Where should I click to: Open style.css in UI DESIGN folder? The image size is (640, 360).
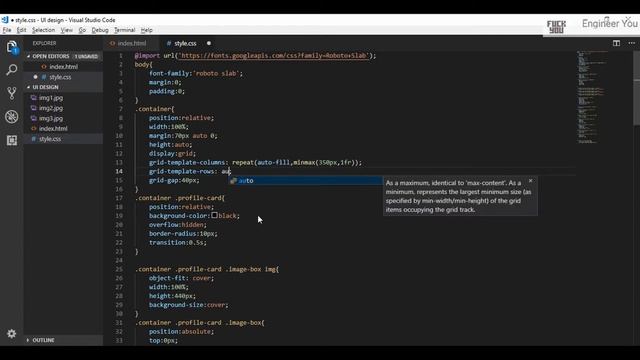click(x=50, y=139)
